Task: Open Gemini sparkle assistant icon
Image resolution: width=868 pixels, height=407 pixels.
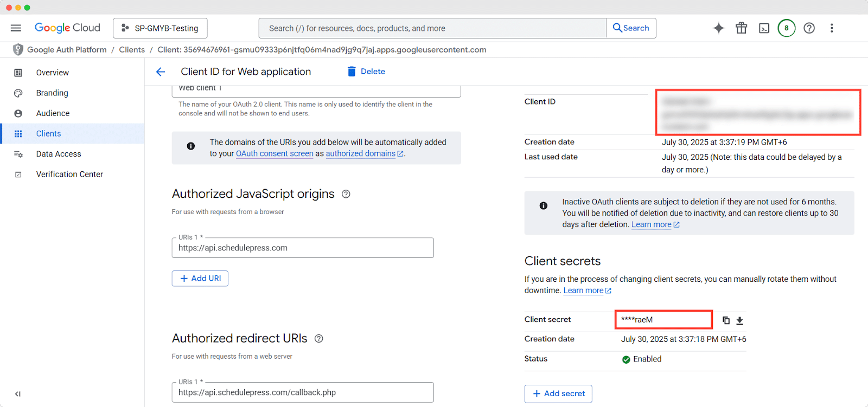Action: pyautogui.click(x=719, y=28)
